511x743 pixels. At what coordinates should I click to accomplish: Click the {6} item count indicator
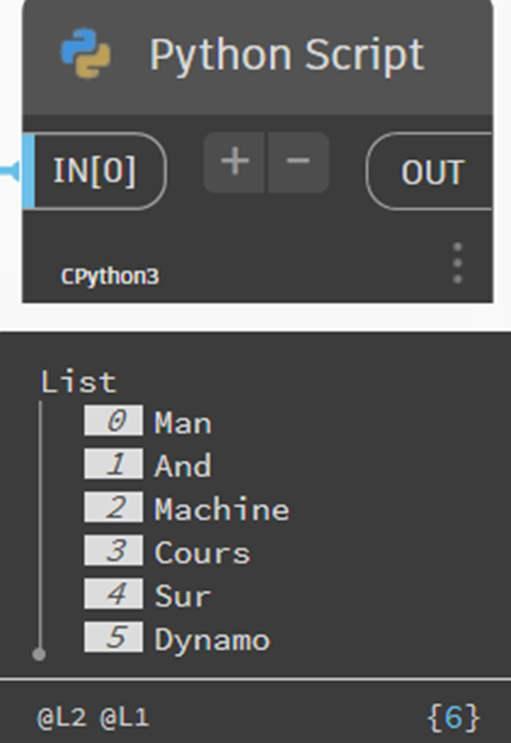453,717
